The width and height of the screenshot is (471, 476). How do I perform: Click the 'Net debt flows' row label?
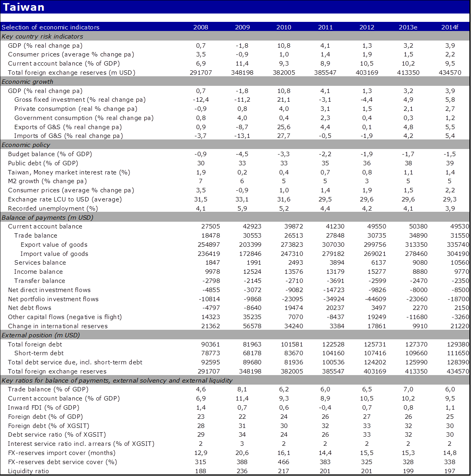29,308
